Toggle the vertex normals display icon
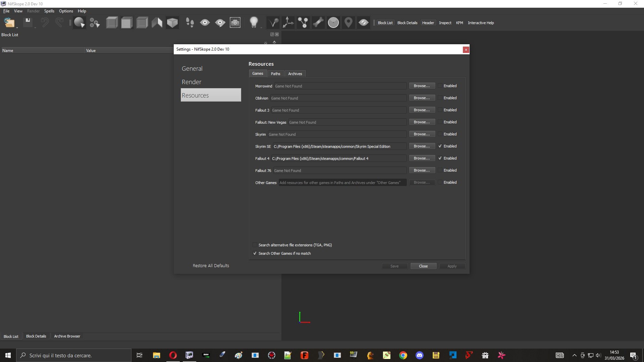The image size is (644, 362). tap(273, 23)
